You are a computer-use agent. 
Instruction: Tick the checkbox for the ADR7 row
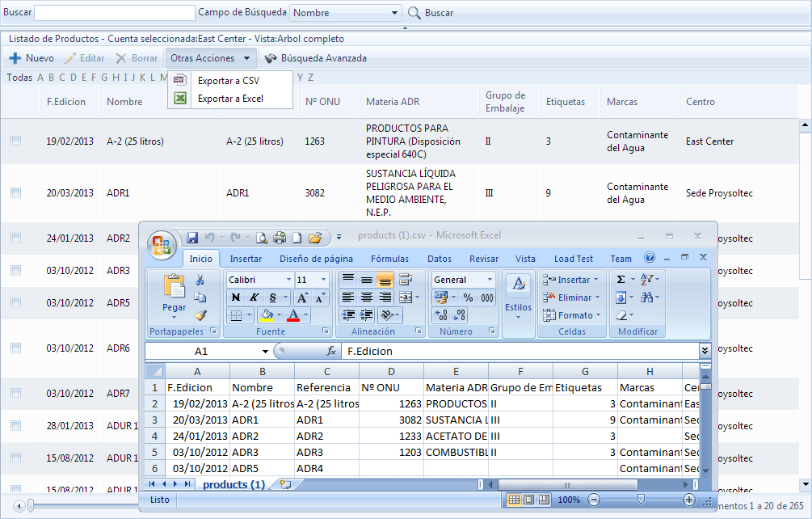pos(16,393)
